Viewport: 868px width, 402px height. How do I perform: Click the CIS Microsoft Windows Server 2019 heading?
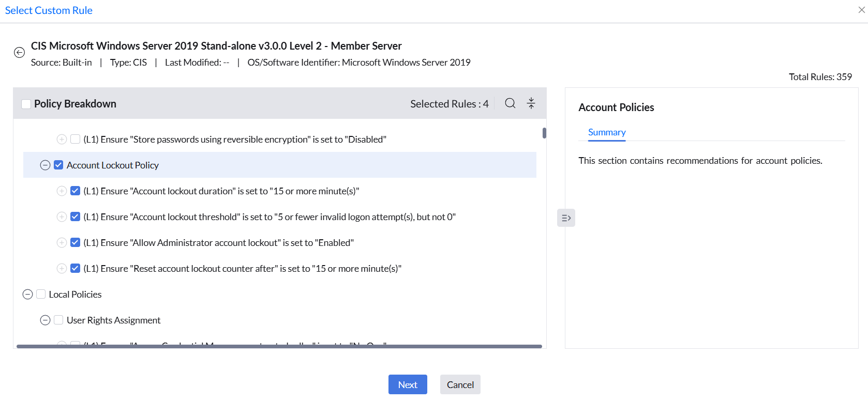click(216, 46)
